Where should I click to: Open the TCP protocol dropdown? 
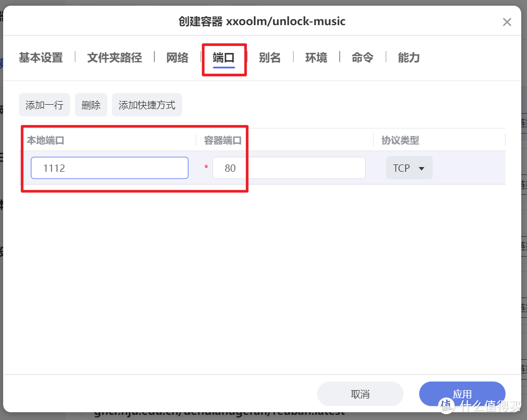pos(409,168)
